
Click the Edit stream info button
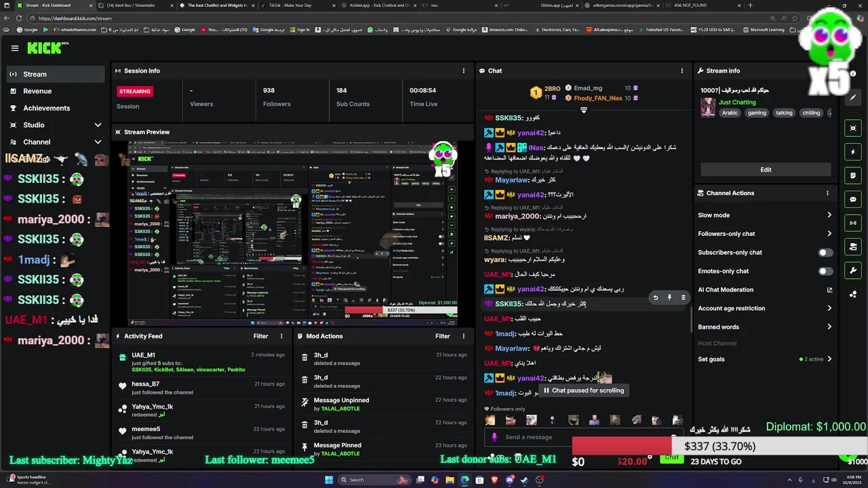766,169
